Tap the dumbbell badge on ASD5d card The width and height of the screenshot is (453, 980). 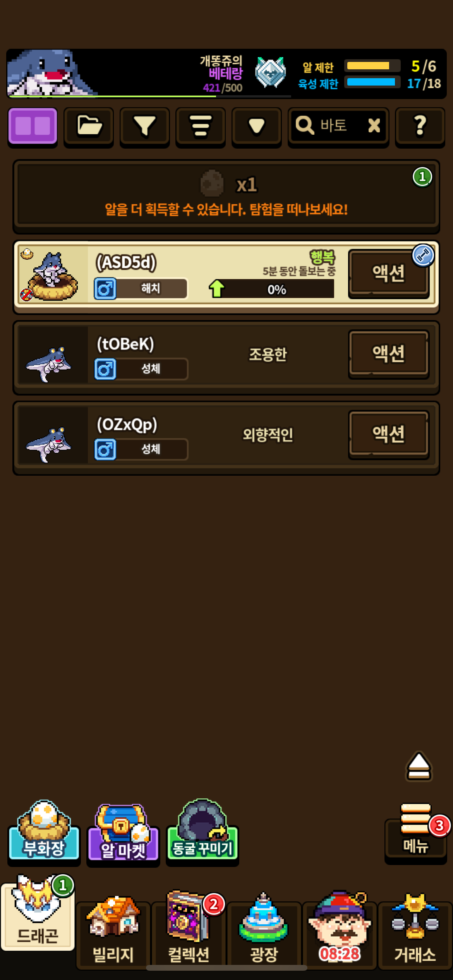pyautogui.click(x=423, y=255)
